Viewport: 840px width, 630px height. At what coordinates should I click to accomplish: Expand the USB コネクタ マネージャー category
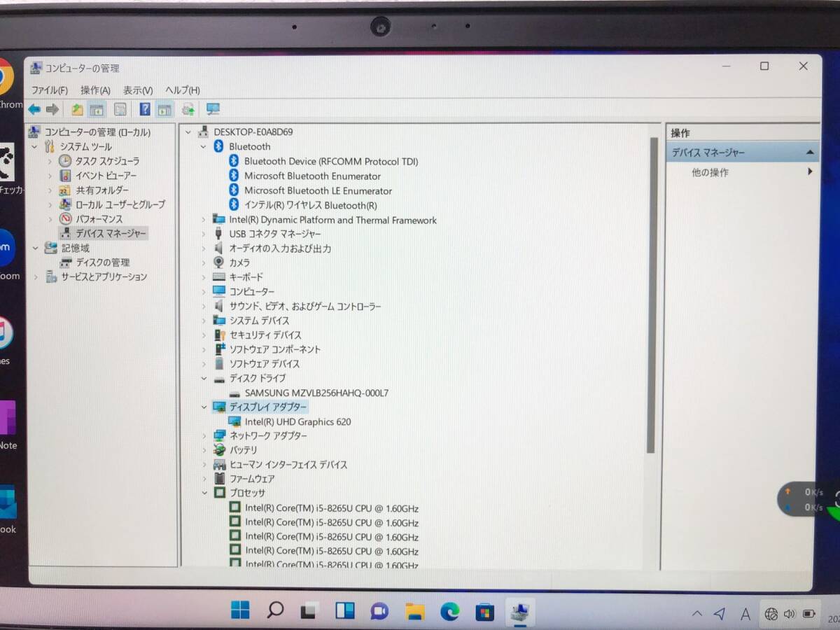coord(204,234)
